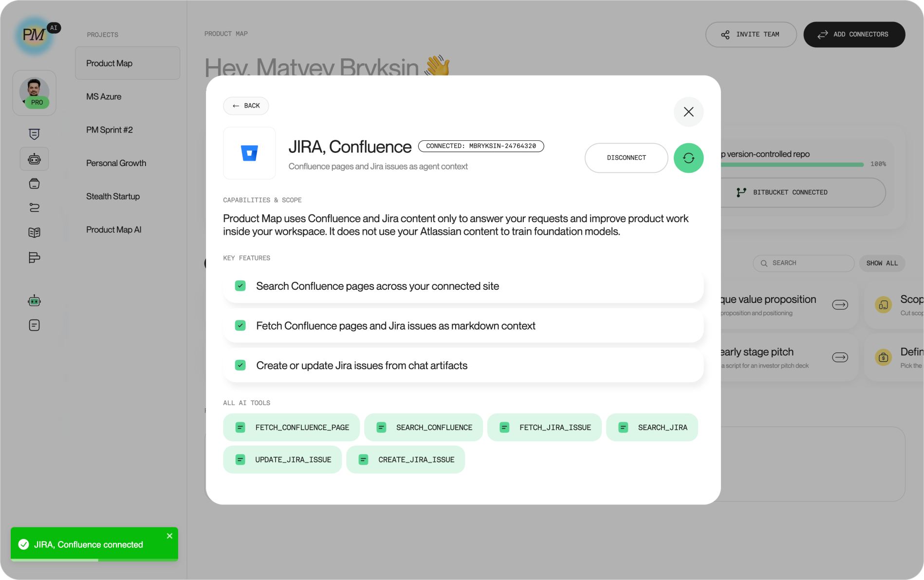The height and width of the screenshot is (580, 924).
Task: Click the Bitbucket Connected button
Action: pyautogui.click(x=802, y=192)
